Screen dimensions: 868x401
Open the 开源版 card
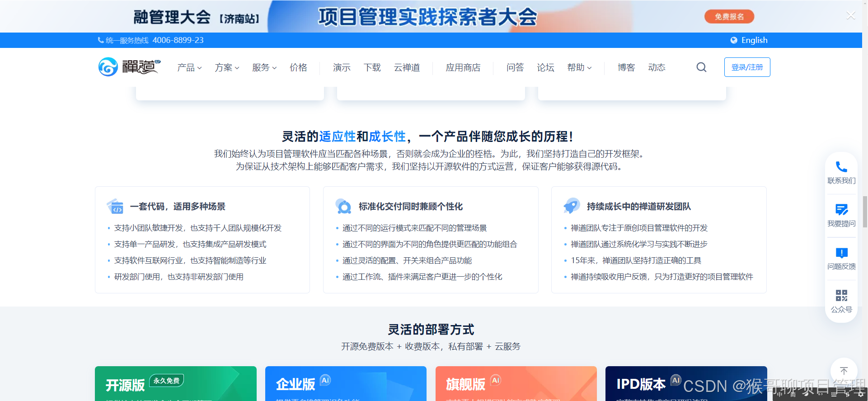(x=176, y=383)
